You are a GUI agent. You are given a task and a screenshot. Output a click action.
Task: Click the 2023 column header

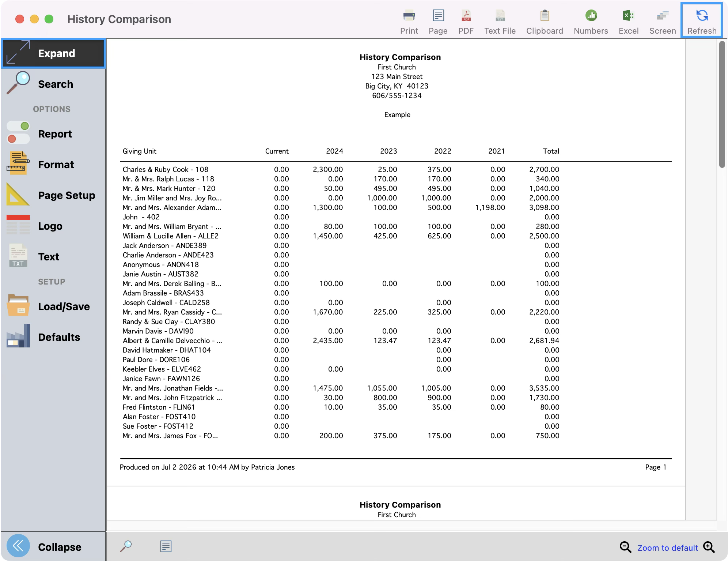click(388, 151)
